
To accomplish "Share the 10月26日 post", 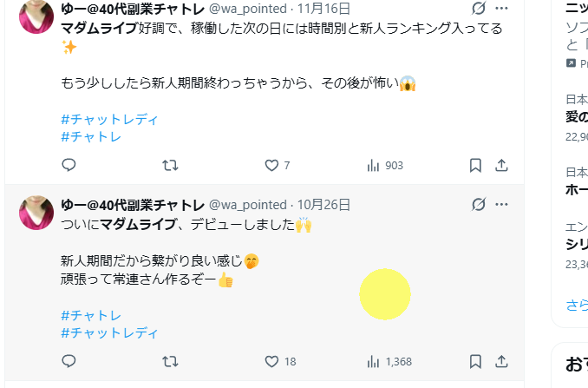I will tap(501, 361).
